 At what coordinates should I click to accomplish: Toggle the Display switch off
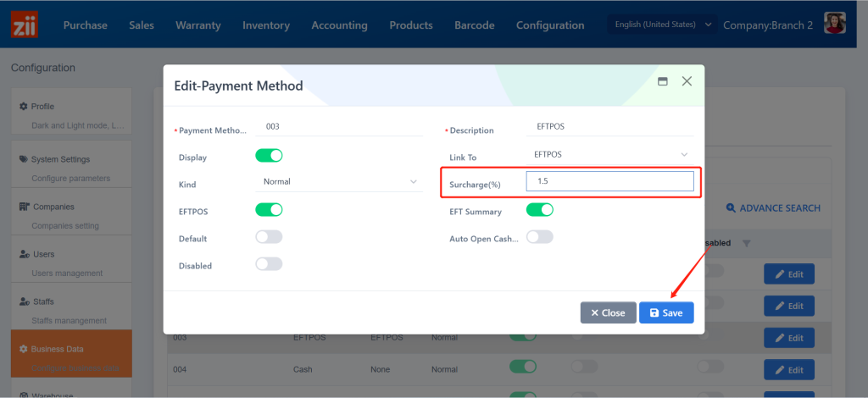[269, 156]
